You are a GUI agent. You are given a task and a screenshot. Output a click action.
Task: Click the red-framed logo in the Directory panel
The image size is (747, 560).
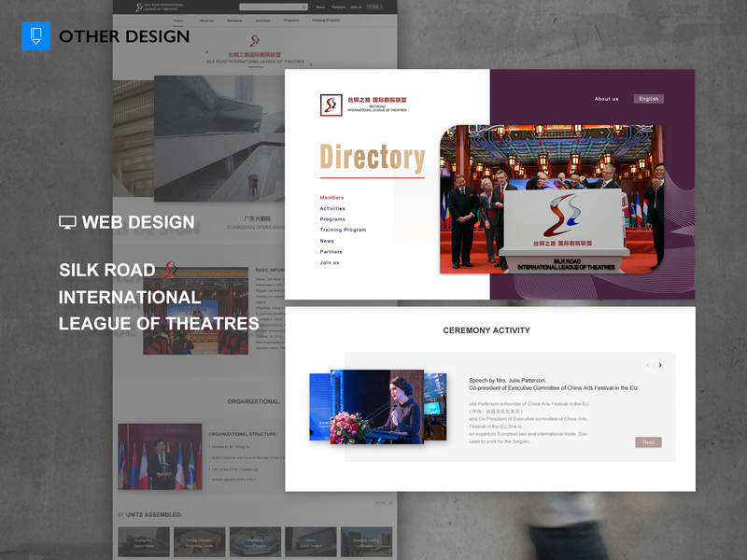331,105
